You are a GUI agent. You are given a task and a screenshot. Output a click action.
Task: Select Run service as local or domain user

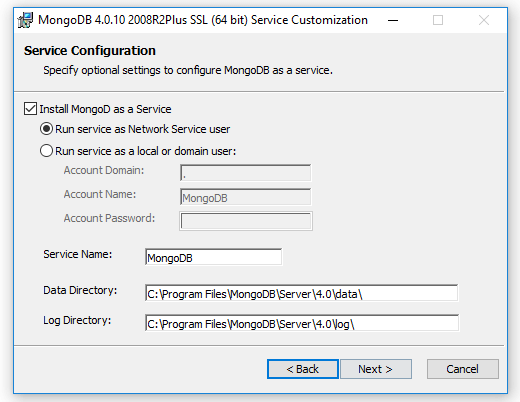[x=46, y=151]
